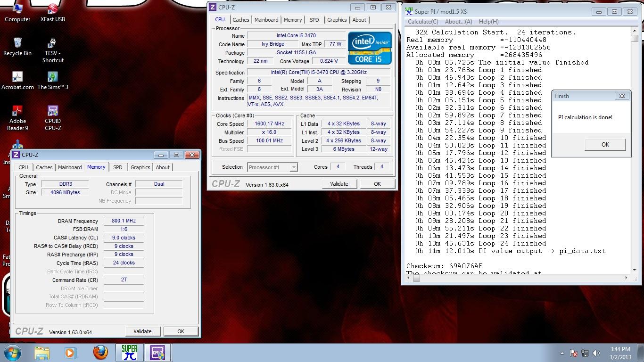The image size is (644, 362).
Task: Click OK in CPU-Z CPU window
Action: (x=377, y=184)
